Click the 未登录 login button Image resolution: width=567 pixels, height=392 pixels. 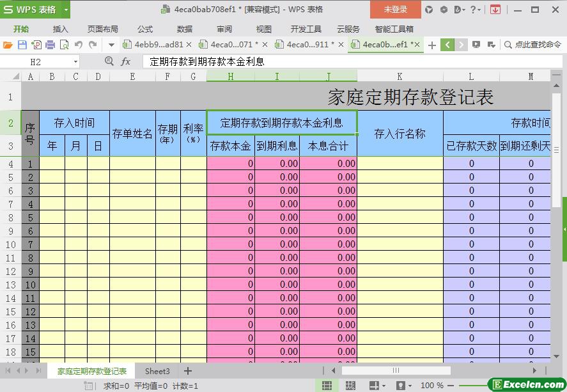395,10
